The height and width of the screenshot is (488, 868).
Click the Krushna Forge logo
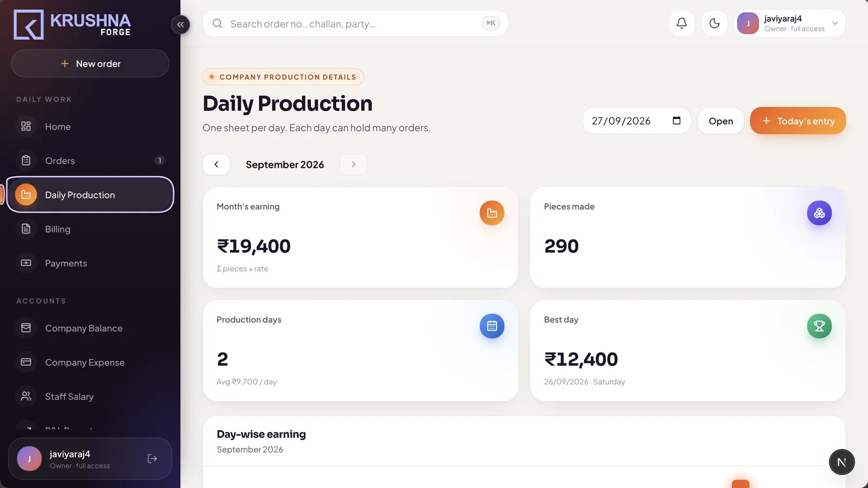tap(72, 24)
